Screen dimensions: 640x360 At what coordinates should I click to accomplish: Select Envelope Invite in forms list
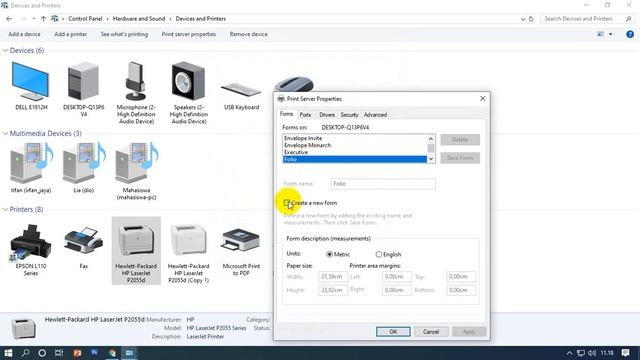click(x=354, y=138)
